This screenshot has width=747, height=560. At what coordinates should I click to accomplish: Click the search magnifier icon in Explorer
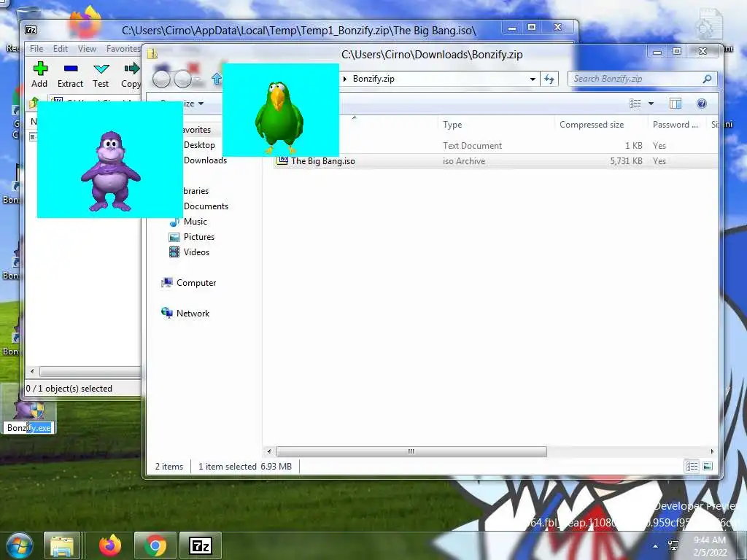tap(707, 79)
